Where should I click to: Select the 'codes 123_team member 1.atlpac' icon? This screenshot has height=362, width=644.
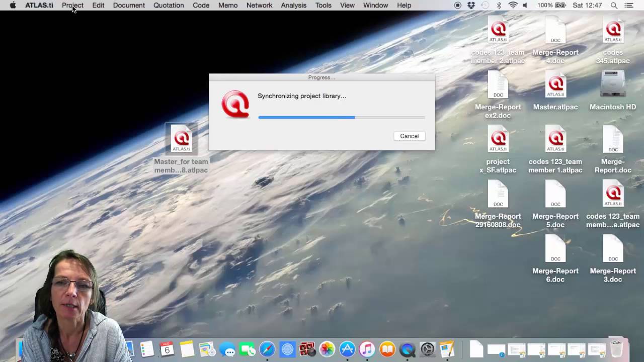point(555,140)
